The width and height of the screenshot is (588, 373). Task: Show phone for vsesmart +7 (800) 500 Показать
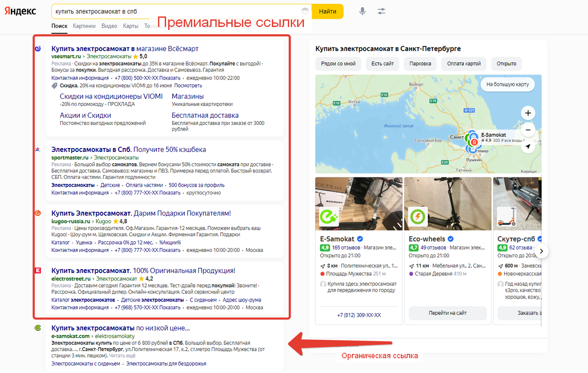(148, 78)
